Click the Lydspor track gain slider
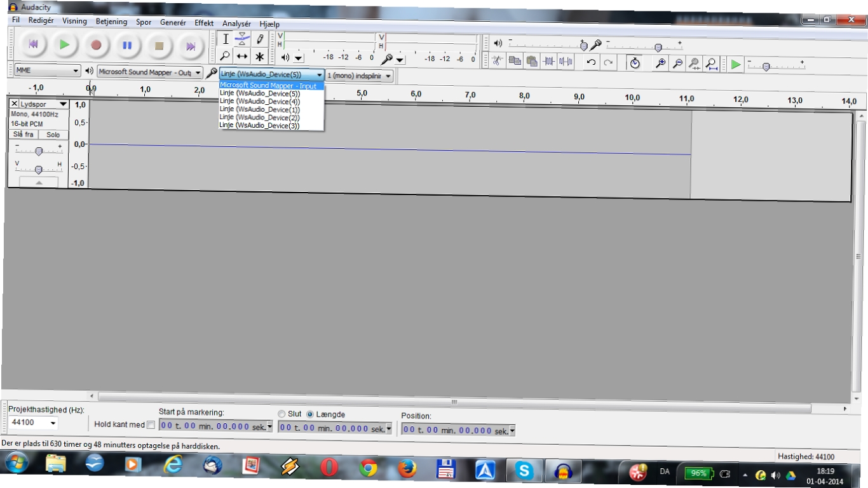Image resolution: width=868 pixels, height=488 pixels. click(x=39, y=151)
